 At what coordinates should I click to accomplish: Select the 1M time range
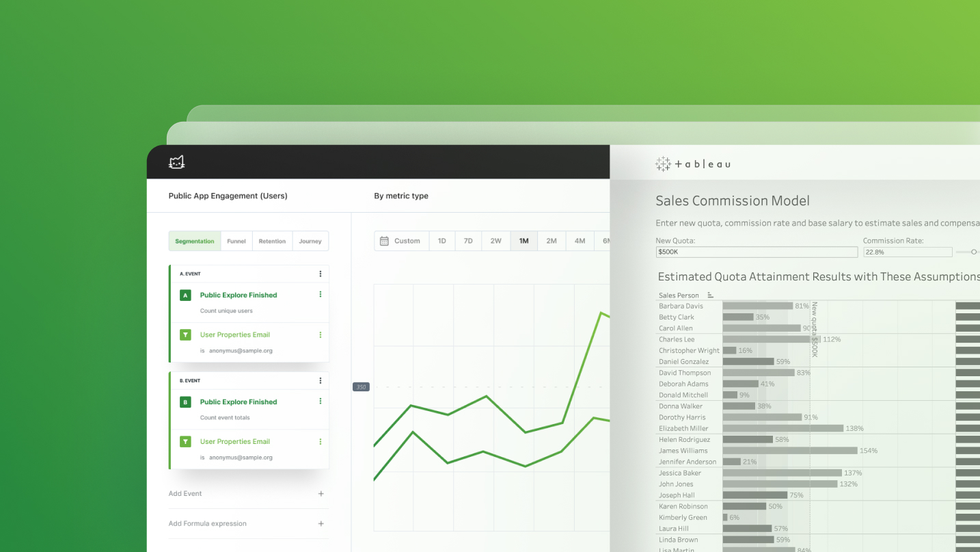click(523, 241)
